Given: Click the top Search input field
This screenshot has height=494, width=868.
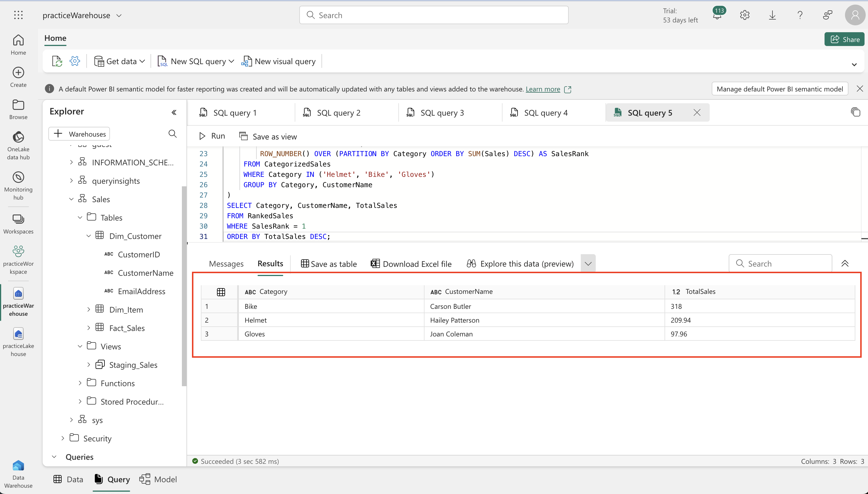Looking at the screenshot, I should click(434, 15).
